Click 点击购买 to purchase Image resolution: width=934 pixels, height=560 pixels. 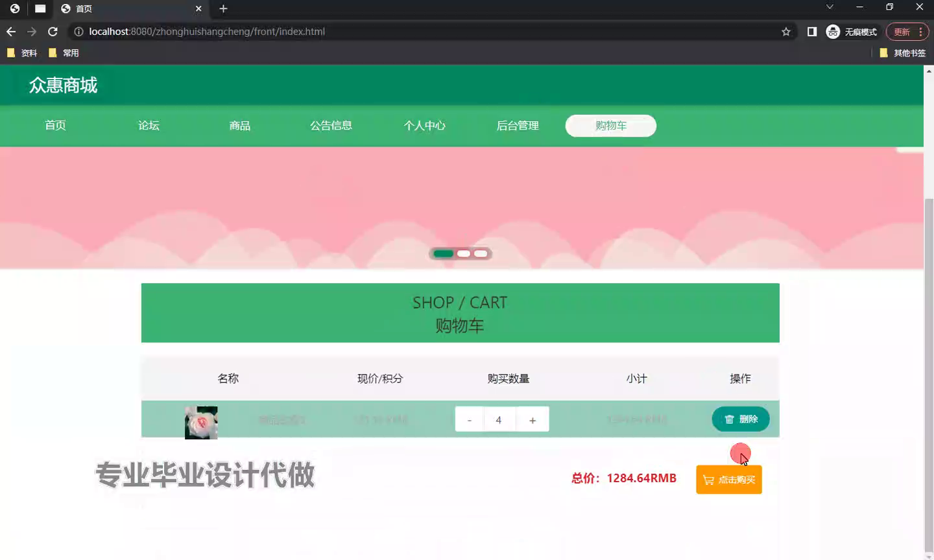[x=729, y=480]
